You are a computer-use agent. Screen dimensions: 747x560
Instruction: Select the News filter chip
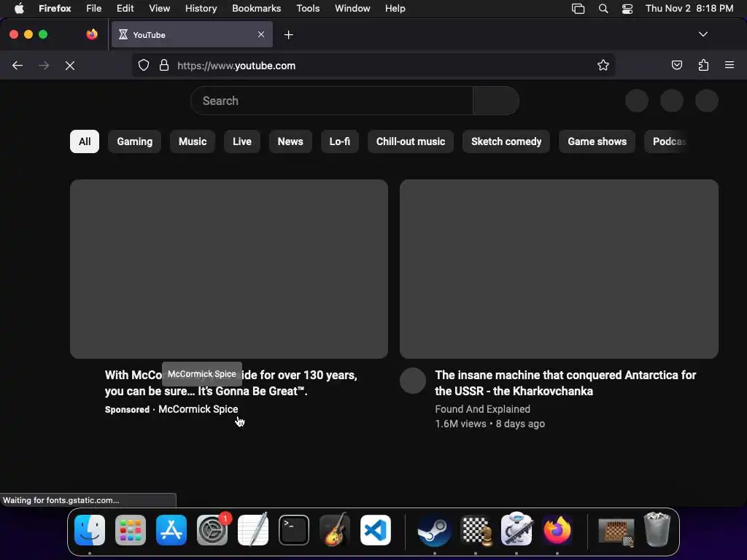[x=290, y=141]
